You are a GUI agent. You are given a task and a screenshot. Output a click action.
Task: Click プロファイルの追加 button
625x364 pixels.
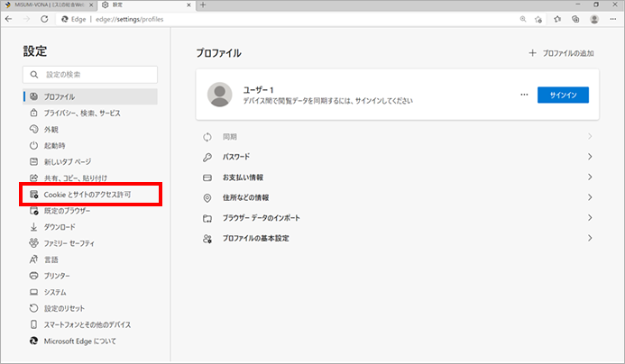[x=561, y=53]
